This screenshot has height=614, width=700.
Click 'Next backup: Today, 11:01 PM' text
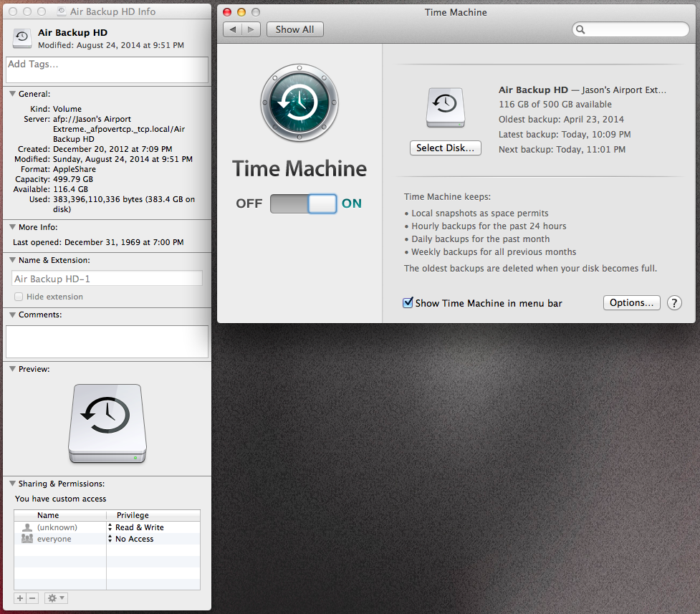[x=562, y=150]
